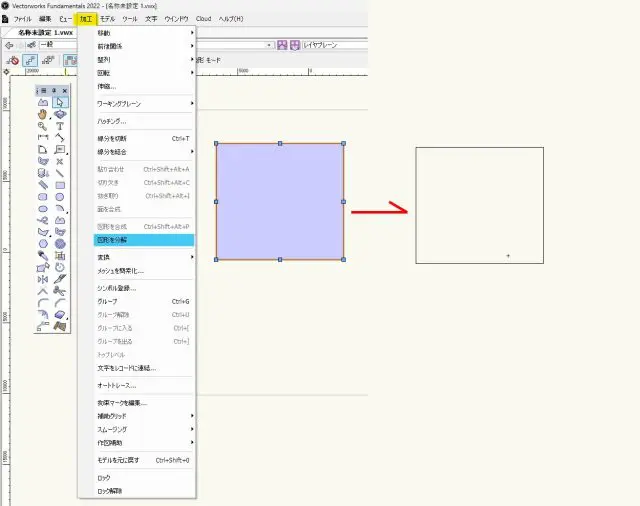Close the floating tool palette
Viewport: 640px width, 506px height.
click(x=63, y=90)
